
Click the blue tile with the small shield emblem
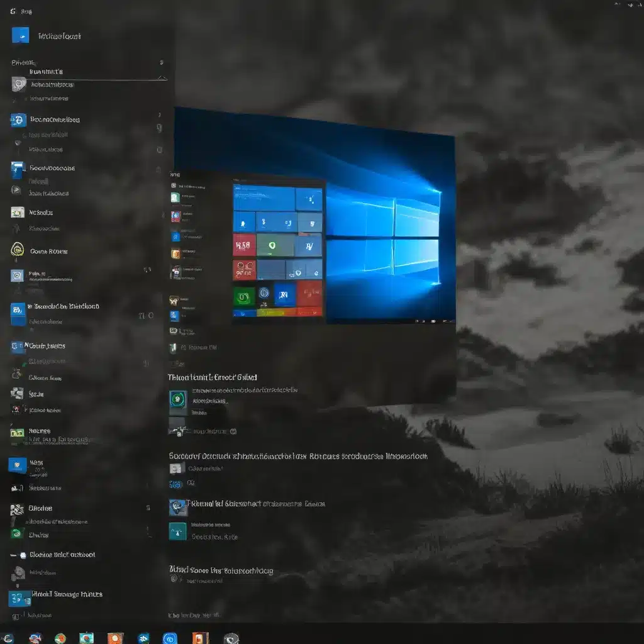(x=17, y=465)
